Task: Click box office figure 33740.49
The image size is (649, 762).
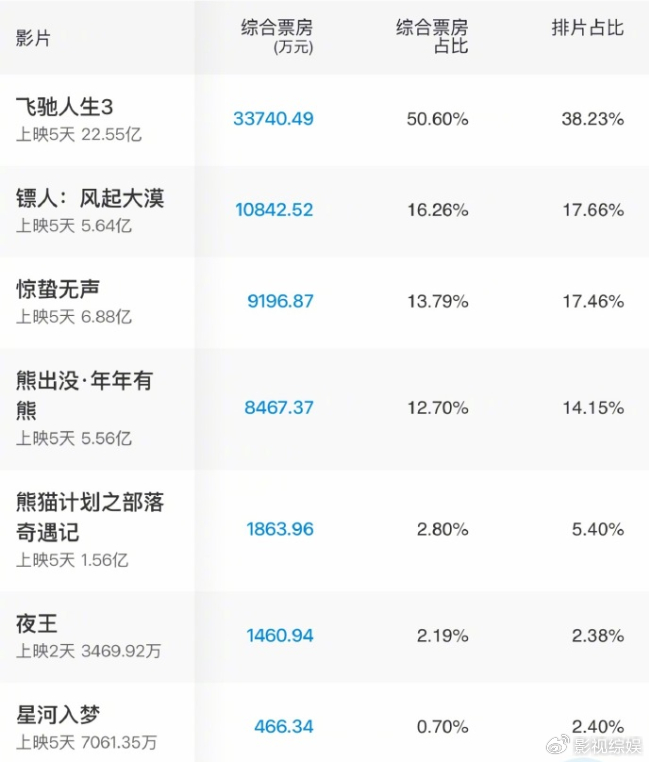Action: [273, 119]
